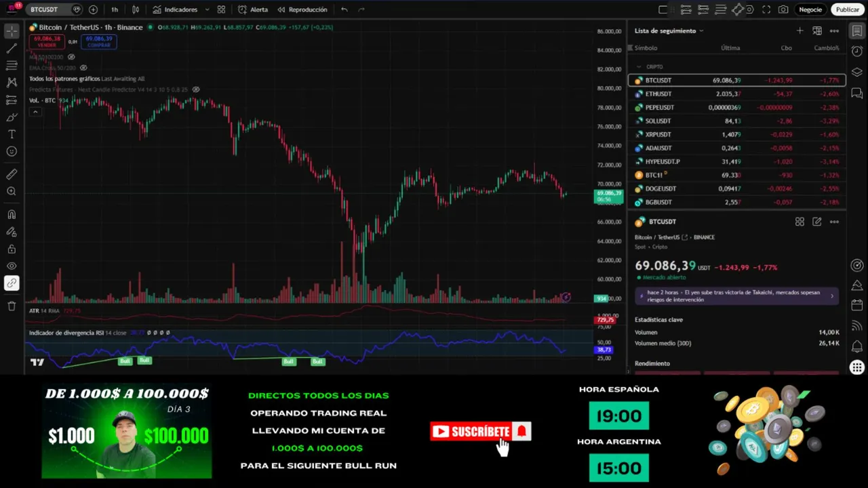Open the Indicadores menu
868x488 pixels.
pyautogui.click(x=175, y=9)
